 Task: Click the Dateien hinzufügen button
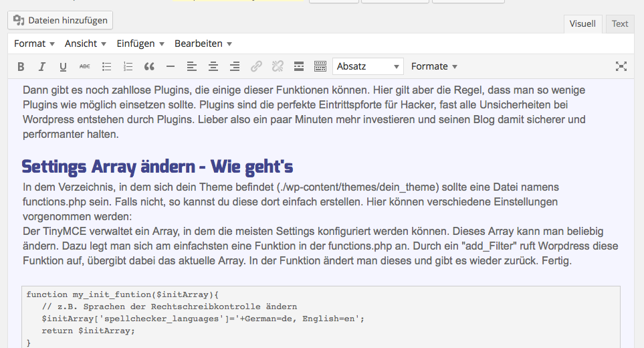[60, 20]
